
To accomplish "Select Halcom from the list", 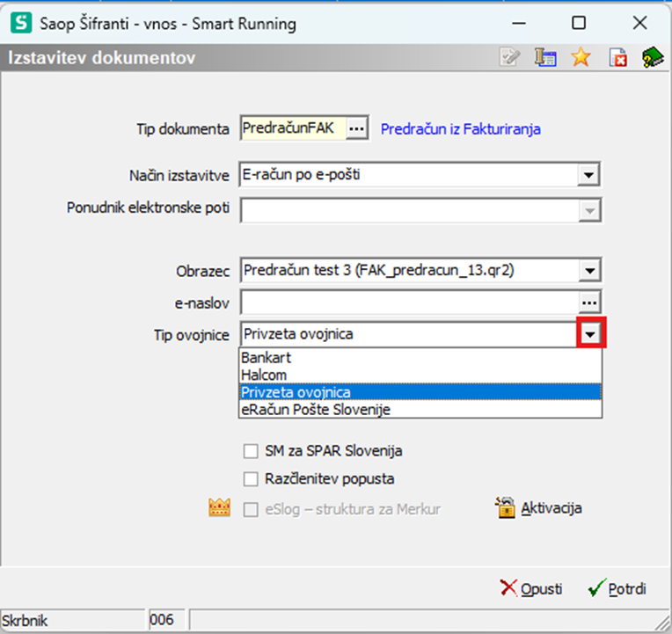I will click(x=420, y=375).
